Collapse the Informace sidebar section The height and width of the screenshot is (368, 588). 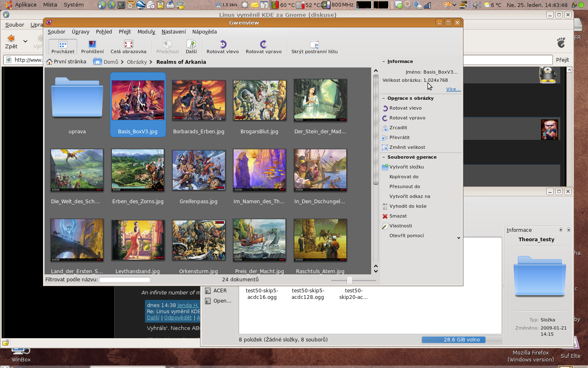pyautogui.click(x=384, y=61)
